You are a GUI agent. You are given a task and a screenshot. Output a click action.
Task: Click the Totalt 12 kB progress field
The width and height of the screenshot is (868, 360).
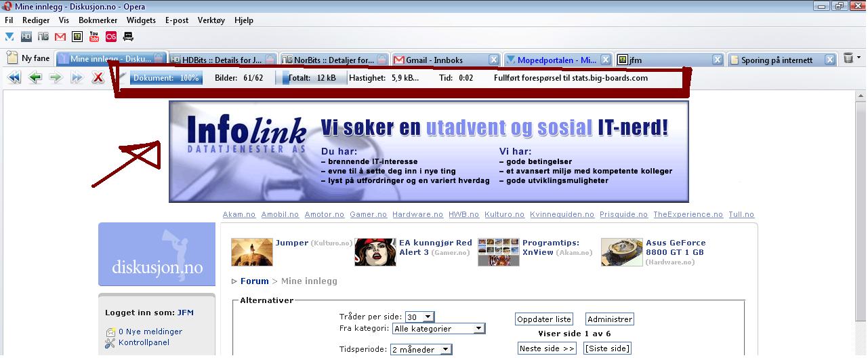coord(311,78)
